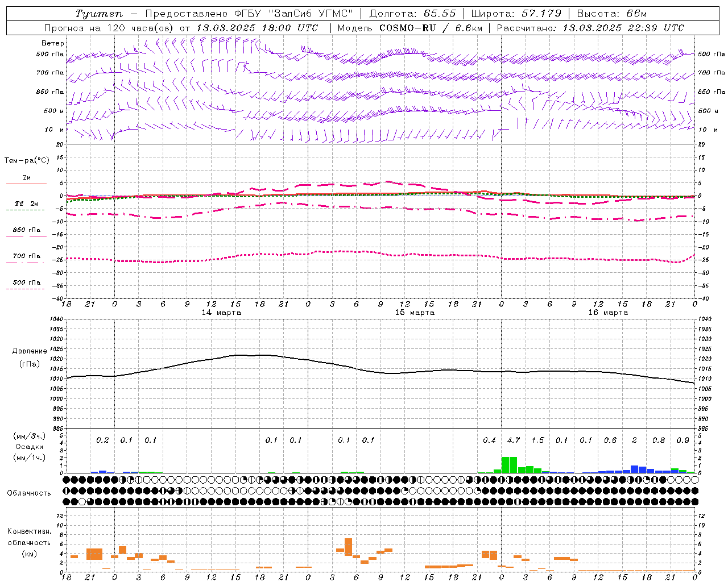Click the "Tyumen" station title
This screenshot has width=728, height=582.
tap(99, 14)
